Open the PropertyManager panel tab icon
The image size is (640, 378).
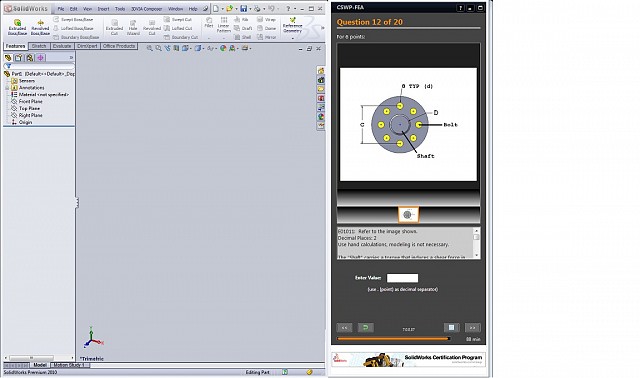pyautogui.click(x=19, y=58)
